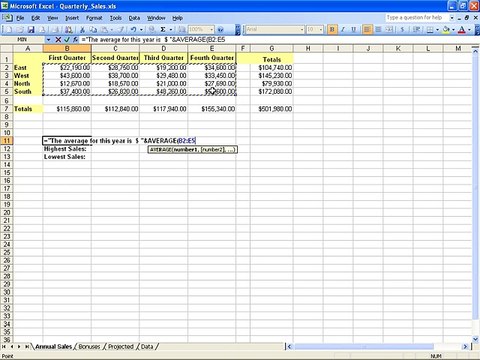
Task: Open the Borders dropdown arrow
Action: pyautogui.click(x=437, y=30)
